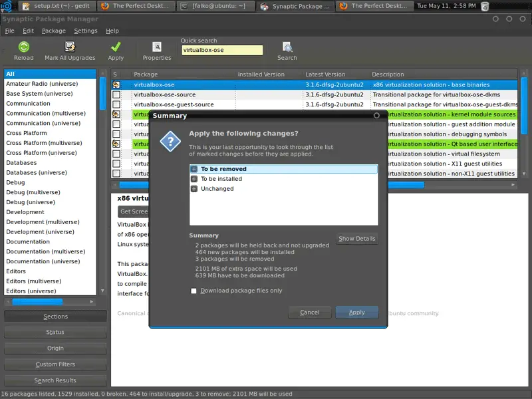Click the status icon of the virtualbox-ose package
532x399 pixels.
click(x=116, y=85)
